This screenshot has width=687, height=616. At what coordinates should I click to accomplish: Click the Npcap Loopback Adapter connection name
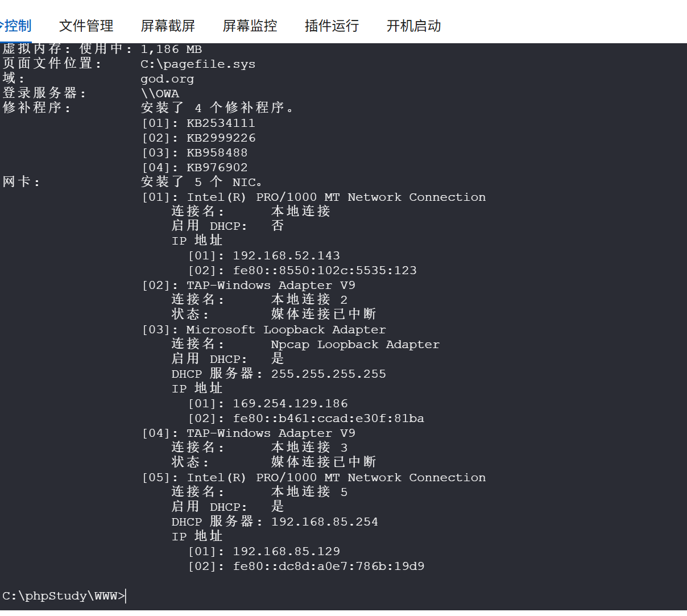355,345
